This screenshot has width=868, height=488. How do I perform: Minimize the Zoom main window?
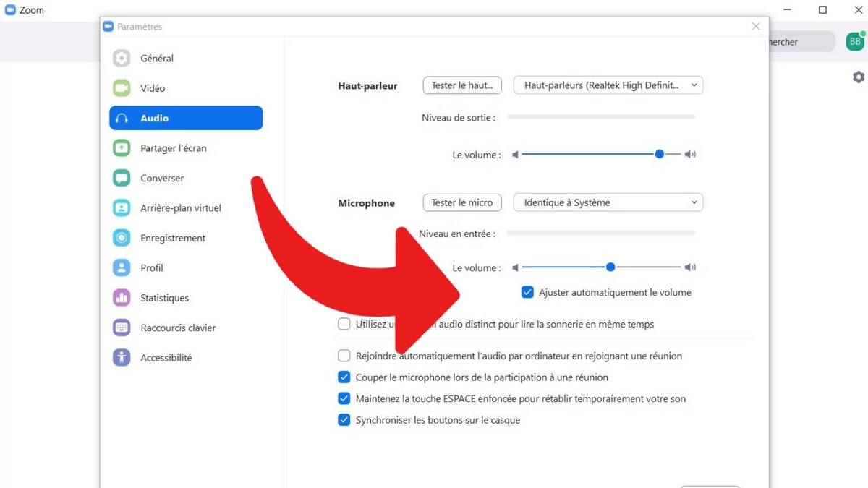(788, 10)
